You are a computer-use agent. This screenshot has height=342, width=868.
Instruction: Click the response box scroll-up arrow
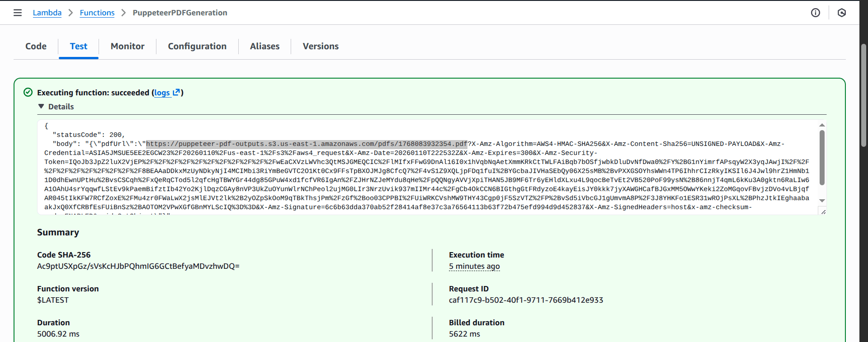tap(822, 125)
